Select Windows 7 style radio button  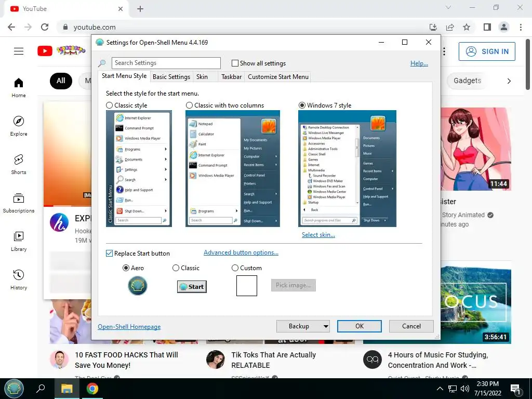[302, 105]
